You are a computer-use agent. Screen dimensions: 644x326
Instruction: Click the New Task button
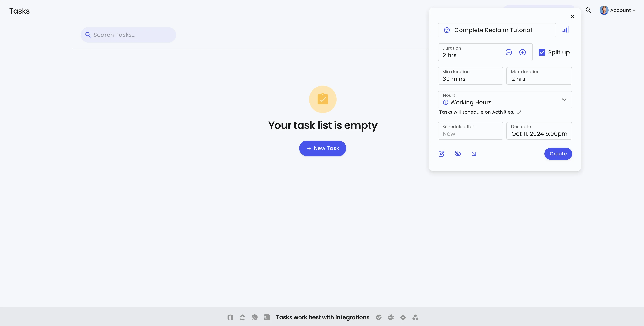pyautogui.click(x=323, y=148)
